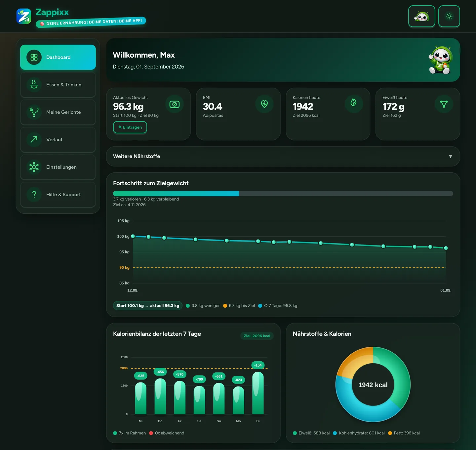Click the heart icon on BMI card
The width and height of the screenshot is (476, 450).
point(264,104)
